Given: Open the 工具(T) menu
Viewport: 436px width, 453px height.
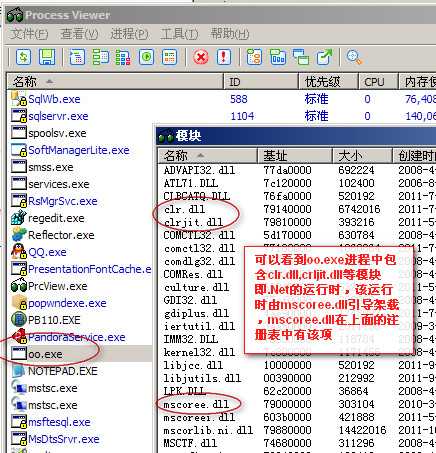Looking at the screenshot, I should pos(179,34).
